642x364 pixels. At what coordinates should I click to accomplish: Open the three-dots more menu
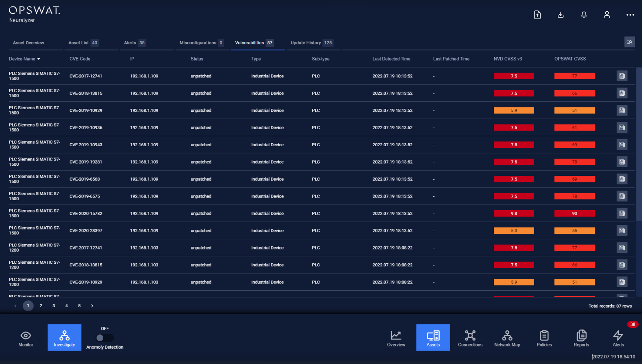tap(630, 15)
